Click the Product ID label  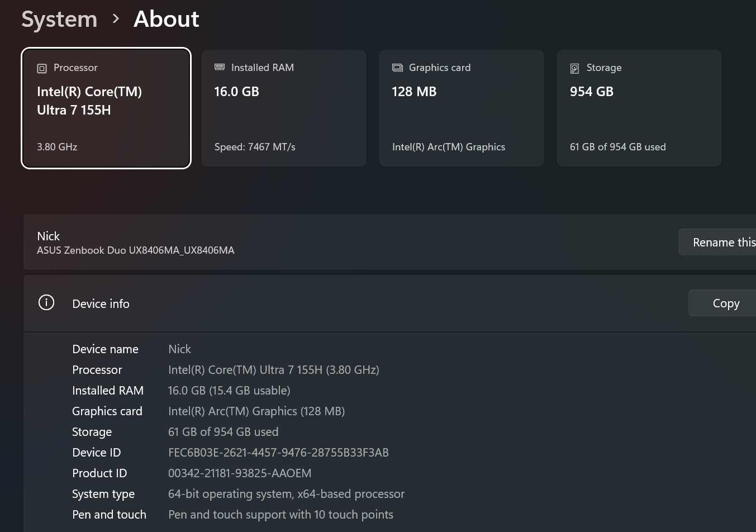99,473
